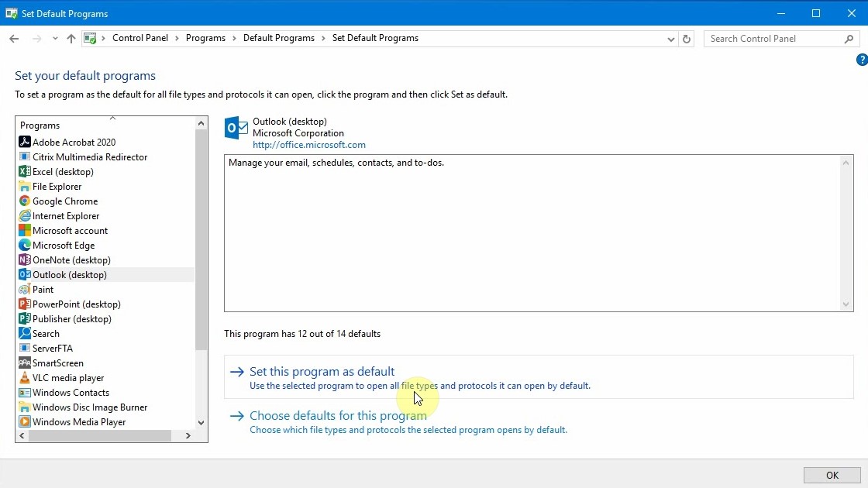Navigate to Default Programs breadcrumb

pos(278,38)
